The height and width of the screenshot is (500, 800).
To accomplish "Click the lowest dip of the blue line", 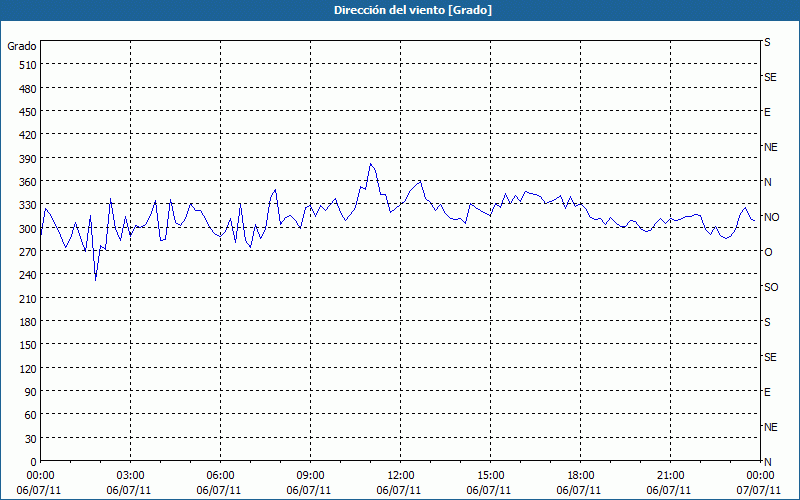I will (x=96, y=280).
